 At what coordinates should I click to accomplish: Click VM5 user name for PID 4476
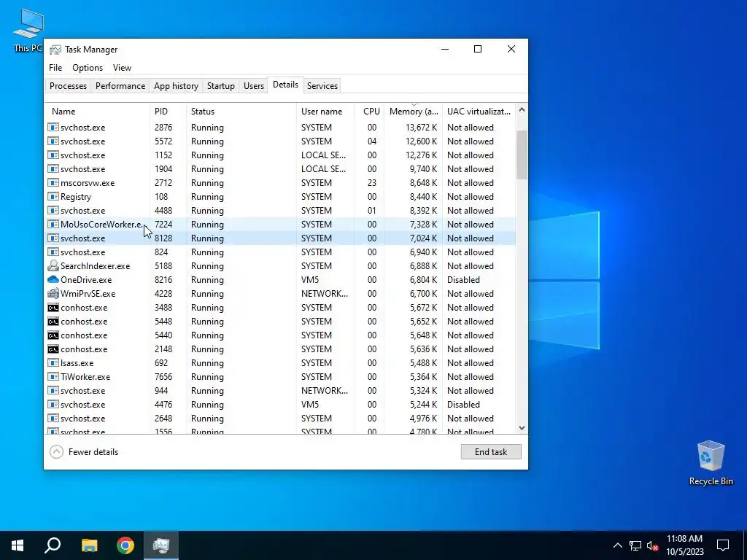(309, 404)
